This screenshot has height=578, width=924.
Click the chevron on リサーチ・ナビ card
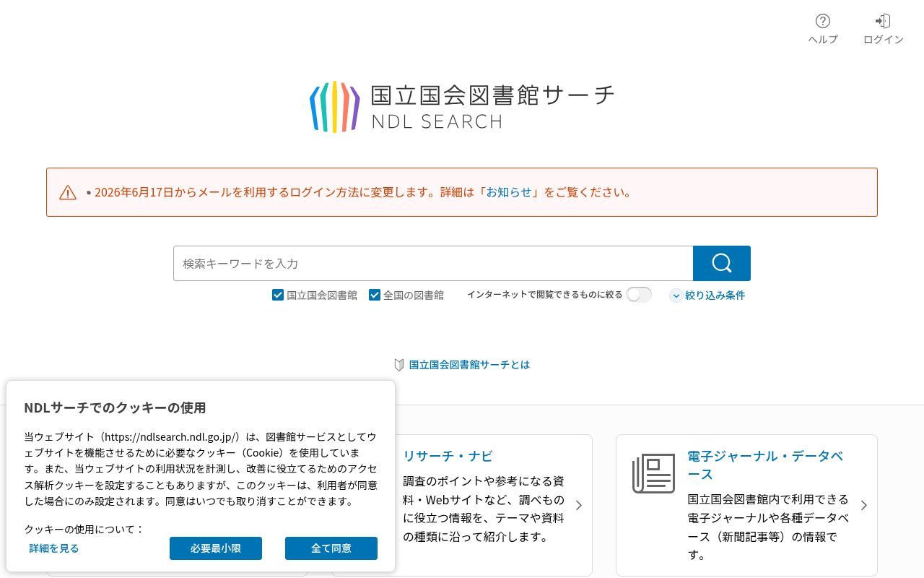pos(578,505)
